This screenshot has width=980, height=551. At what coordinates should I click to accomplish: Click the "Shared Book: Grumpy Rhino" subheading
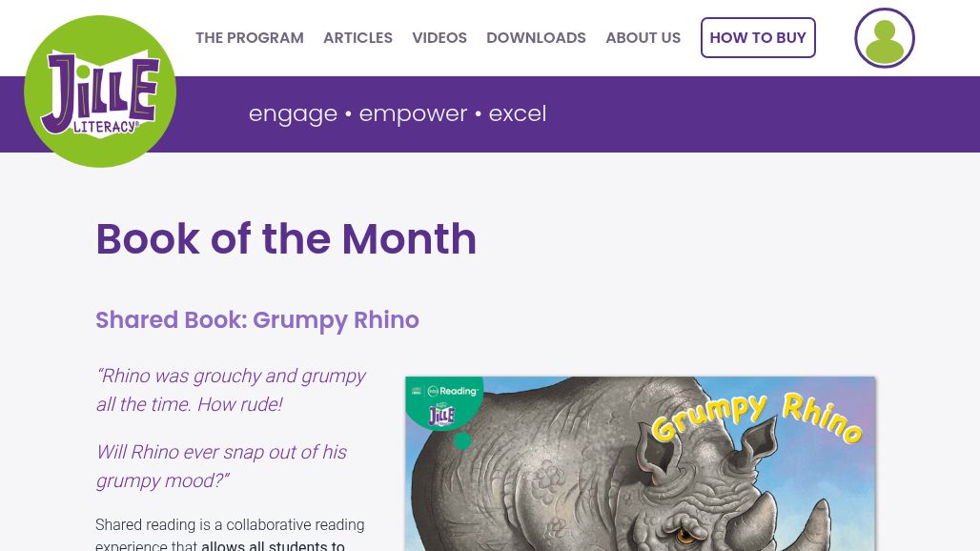257,320
